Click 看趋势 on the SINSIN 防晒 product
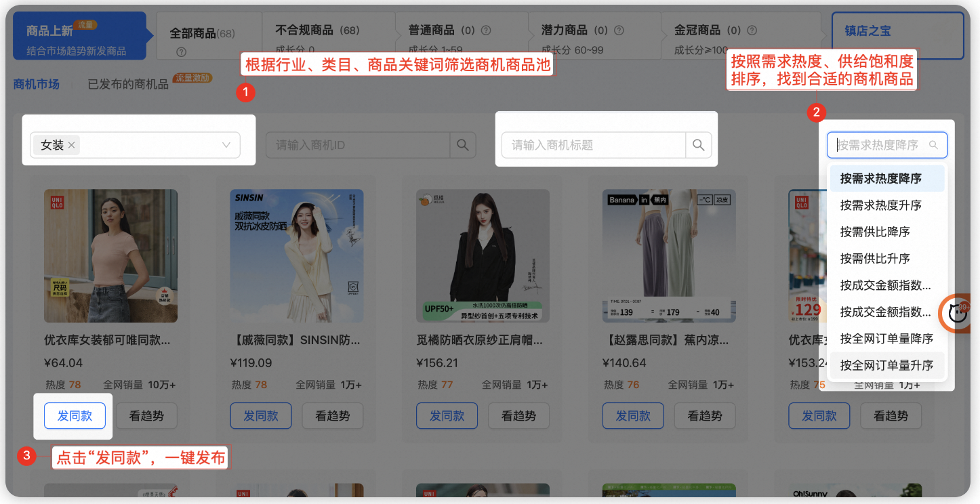This screenshot has width=980, height=504. click(x=332, y=415)
